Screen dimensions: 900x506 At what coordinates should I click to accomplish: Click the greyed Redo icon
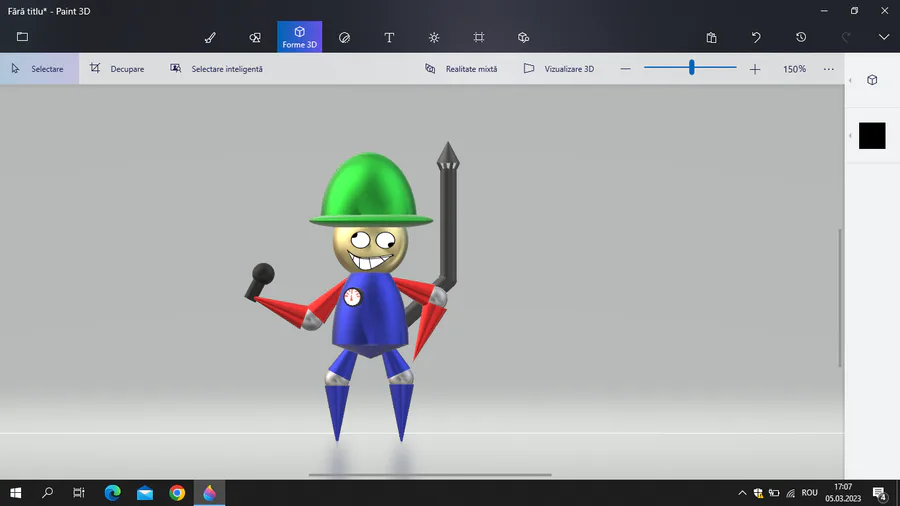point(845,37)
